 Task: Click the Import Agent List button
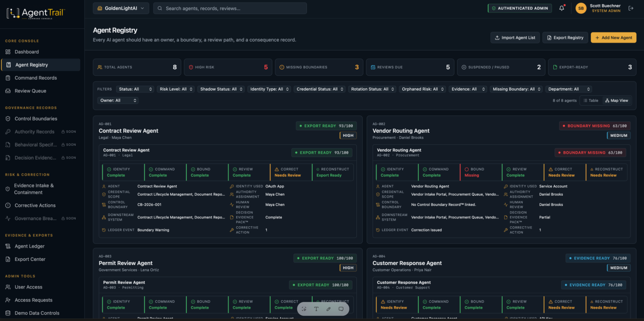pos(515,38)
